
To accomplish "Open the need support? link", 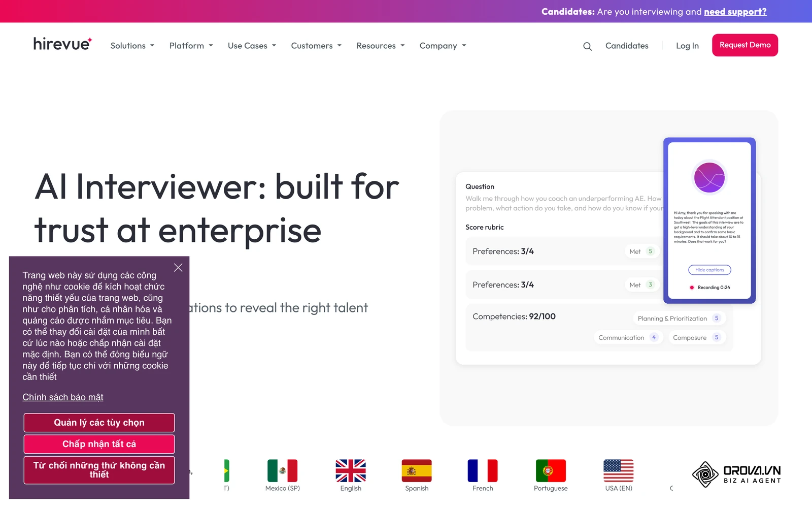I will (x=735, y=11).
